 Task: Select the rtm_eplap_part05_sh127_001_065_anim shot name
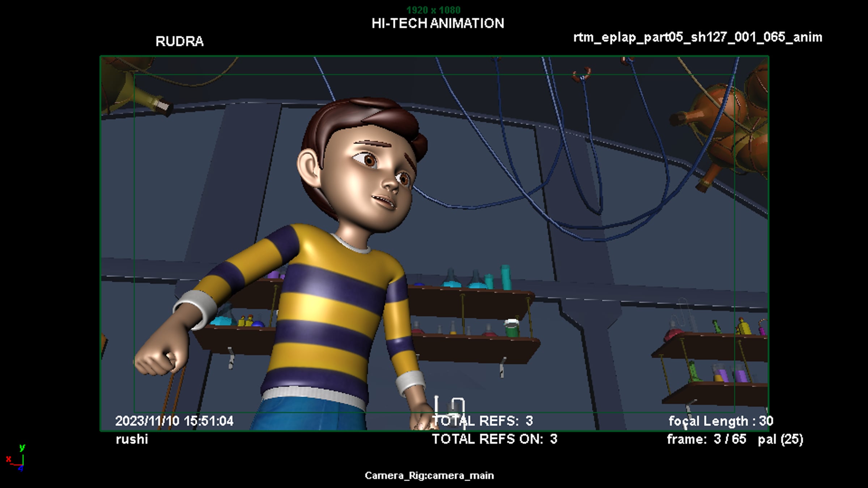tap(698, 37)
